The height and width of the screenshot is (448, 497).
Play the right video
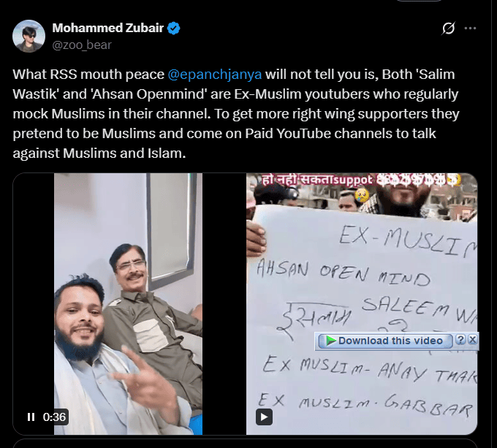[264, 417]
